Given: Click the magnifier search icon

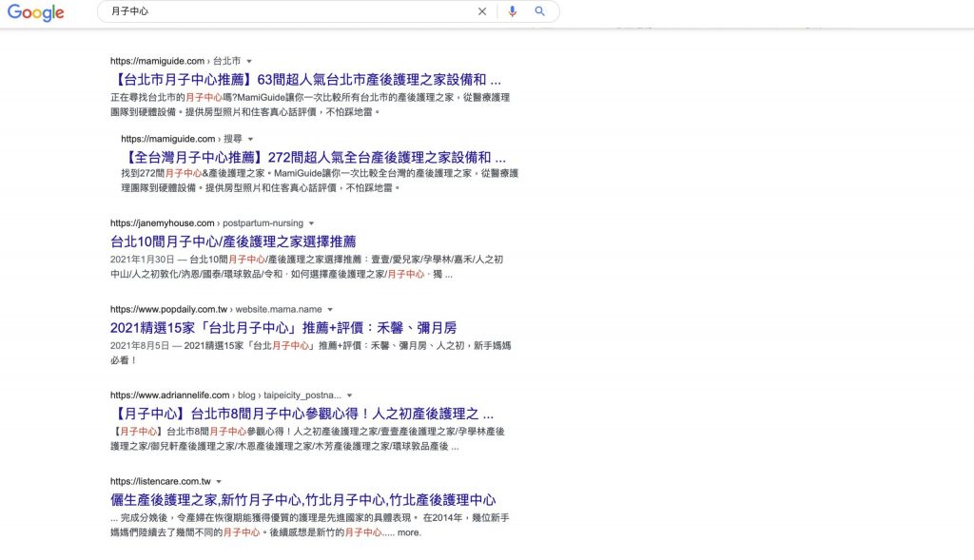Looking at the screenshot, I should 540,11.
